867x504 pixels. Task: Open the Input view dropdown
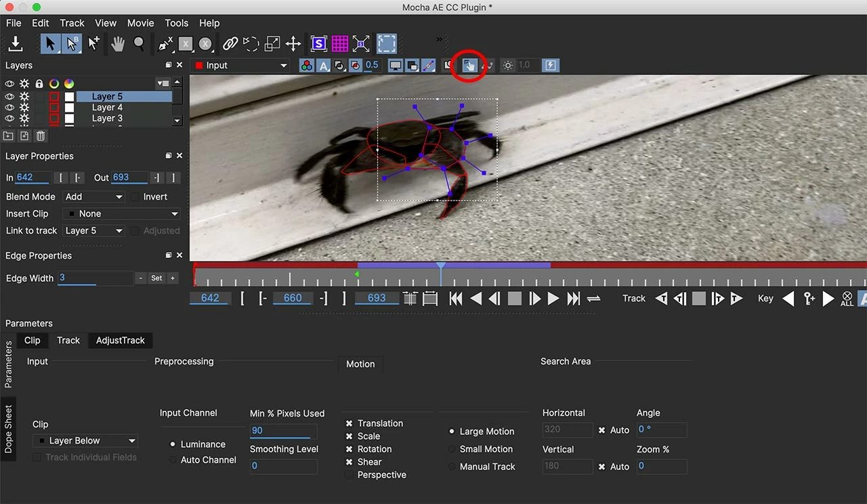240,66
